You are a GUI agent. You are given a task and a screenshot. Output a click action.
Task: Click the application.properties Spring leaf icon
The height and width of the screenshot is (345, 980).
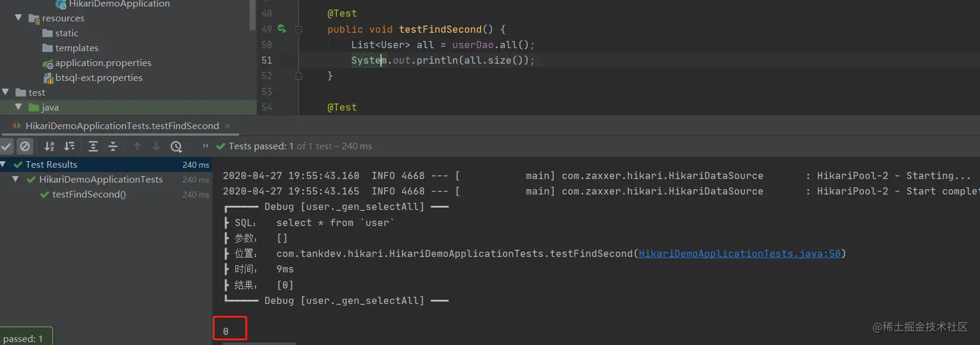pyautogui.click(x=48, y=64)
